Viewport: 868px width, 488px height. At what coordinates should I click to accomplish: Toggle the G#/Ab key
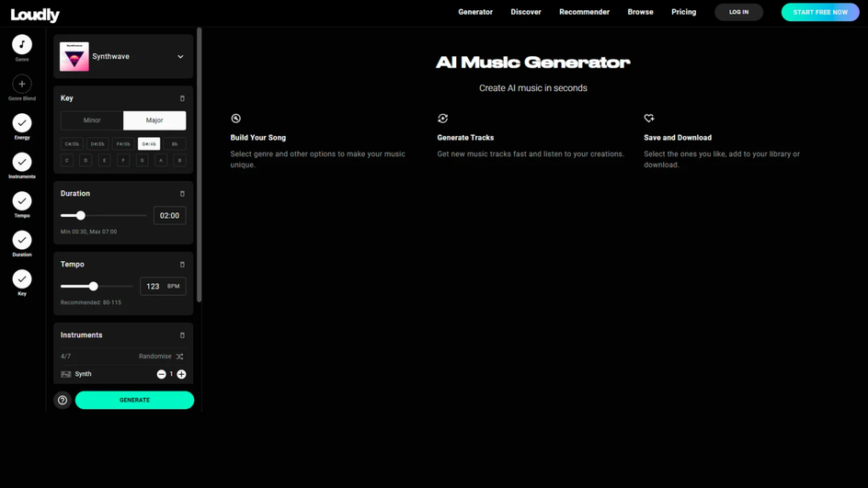(149, 144)
